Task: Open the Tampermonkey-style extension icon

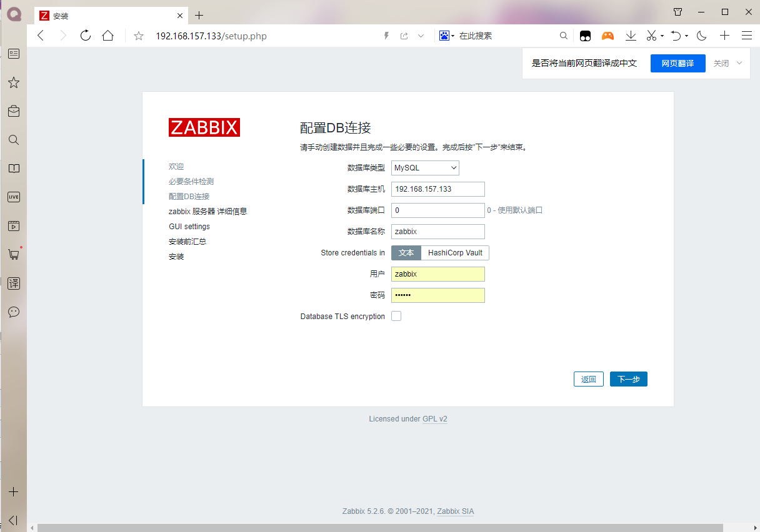Action: [585, 36]
